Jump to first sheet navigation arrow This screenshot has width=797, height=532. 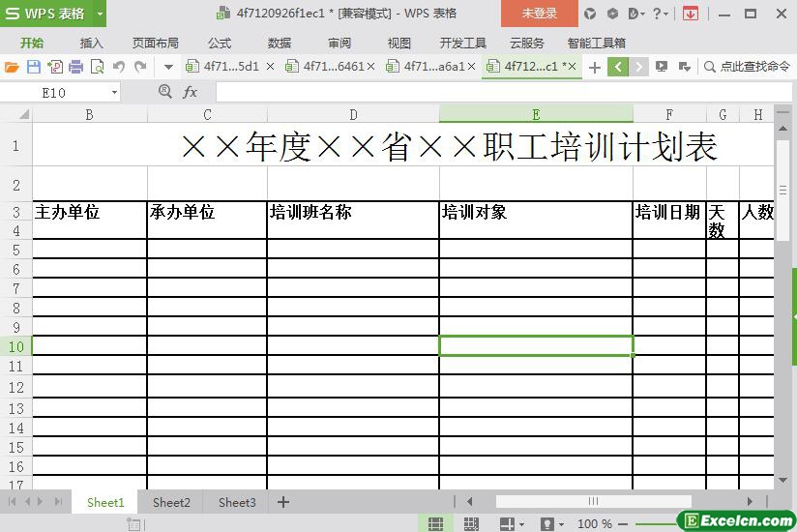point(13,502)
